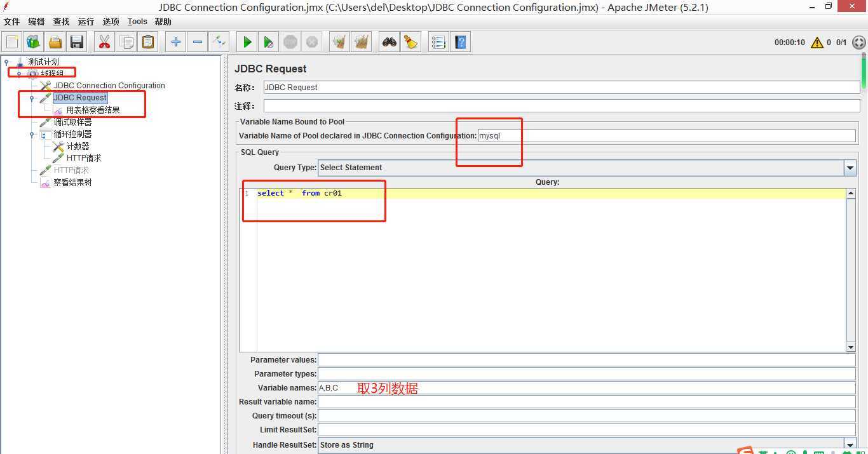Start test with no pauses icon

tap(268, 42)
